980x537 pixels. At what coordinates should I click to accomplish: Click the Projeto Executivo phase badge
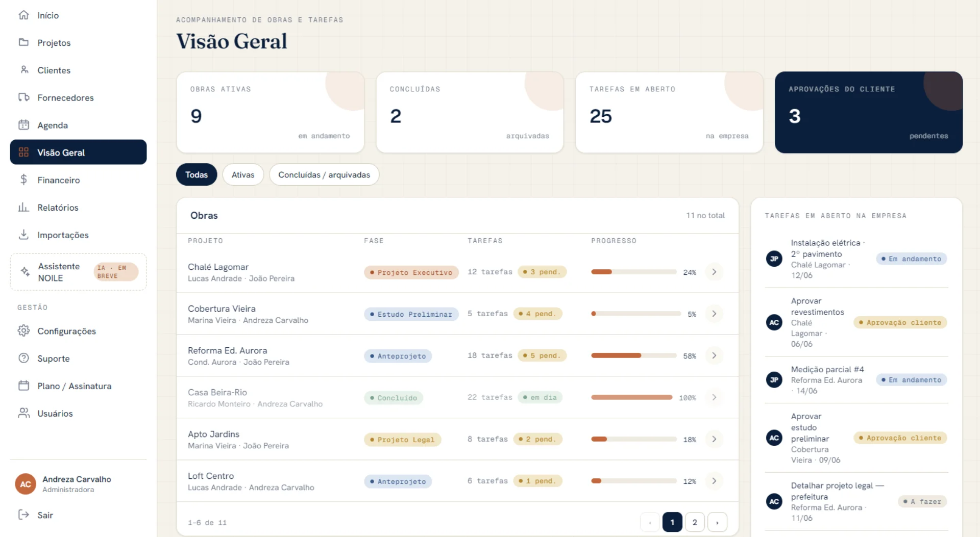[x=411, y=272]
